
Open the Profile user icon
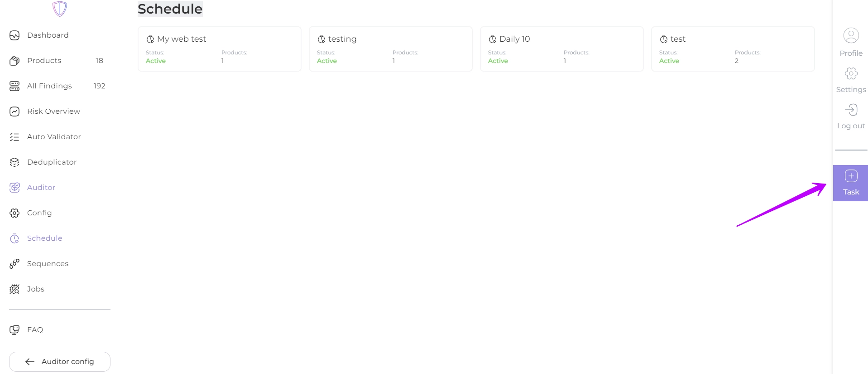coord(851,36)
